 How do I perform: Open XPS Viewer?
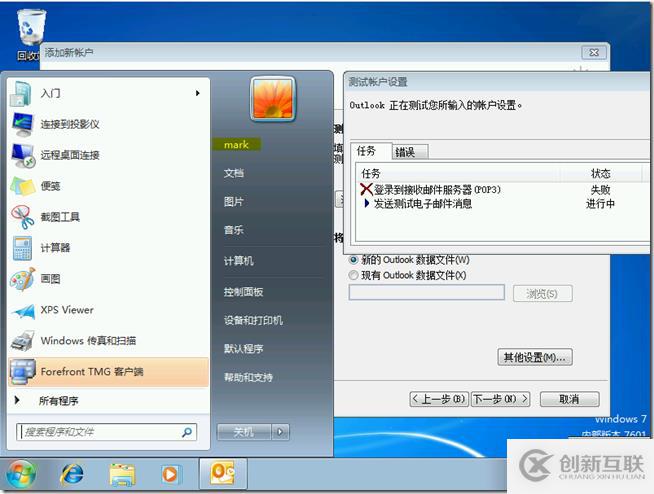coord(108,310)
